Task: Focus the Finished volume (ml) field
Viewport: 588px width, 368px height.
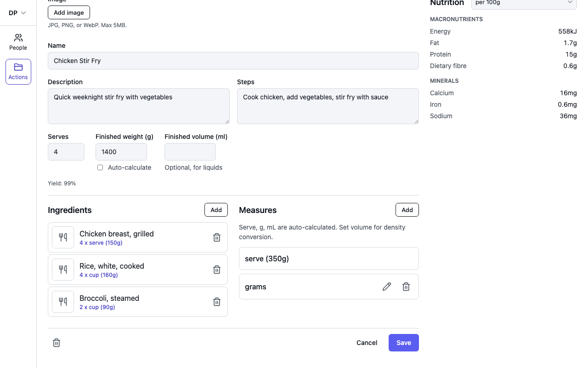Action: coord(190,152)
